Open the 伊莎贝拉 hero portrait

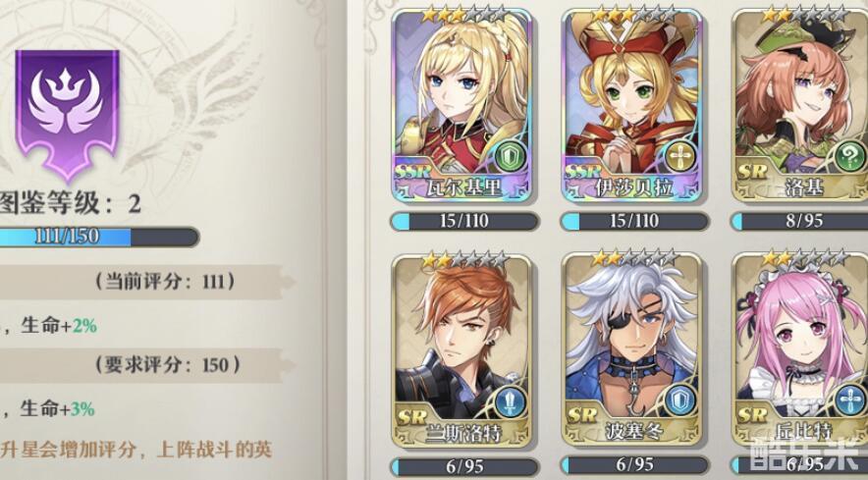tap(632, 104)
